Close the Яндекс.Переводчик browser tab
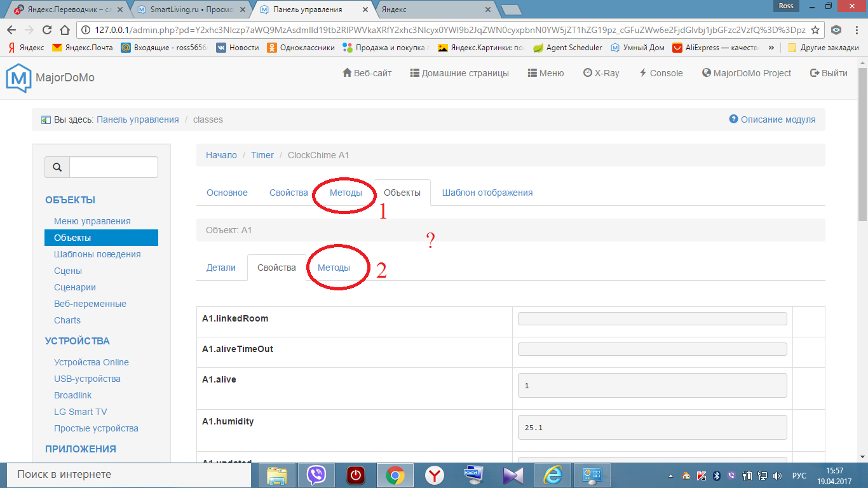Viewport: 868px width, 488px height. 121,10
